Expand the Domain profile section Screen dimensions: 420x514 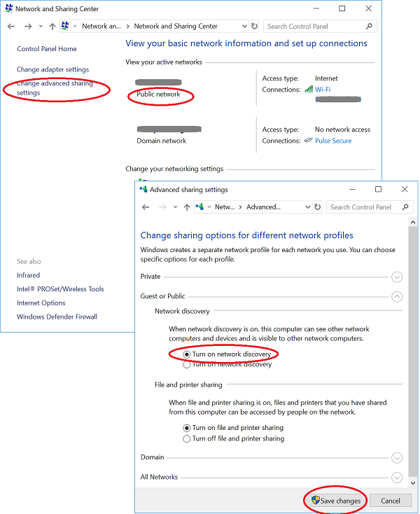point(397,457)
